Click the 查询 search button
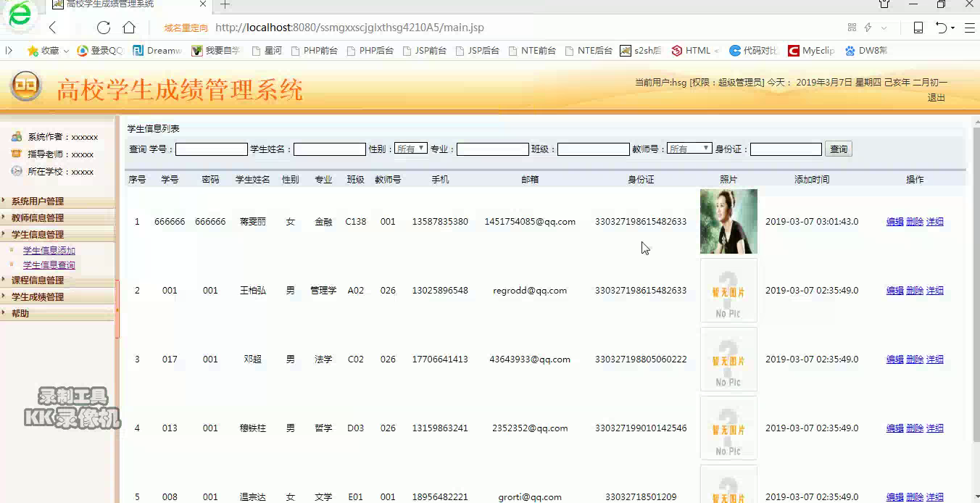Image resolution: width=980 pixels, height=503 pixels. (x=839, y=149)
